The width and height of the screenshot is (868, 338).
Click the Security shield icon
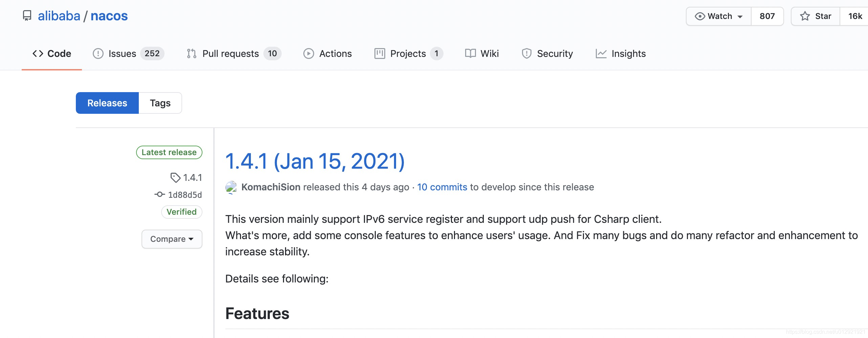tap(526, 54)
